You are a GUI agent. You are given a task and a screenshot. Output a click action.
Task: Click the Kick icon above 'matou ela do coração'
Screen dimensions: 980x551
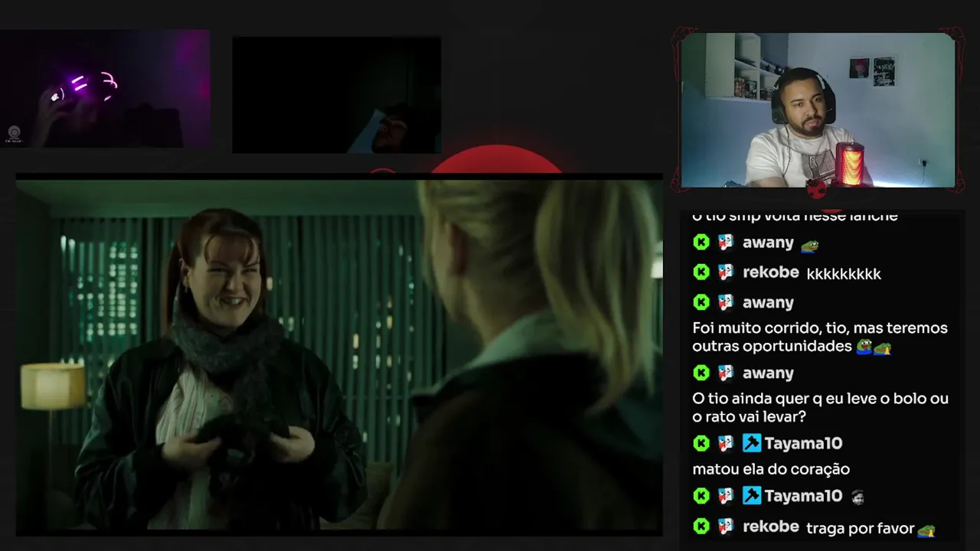point(701,443)
